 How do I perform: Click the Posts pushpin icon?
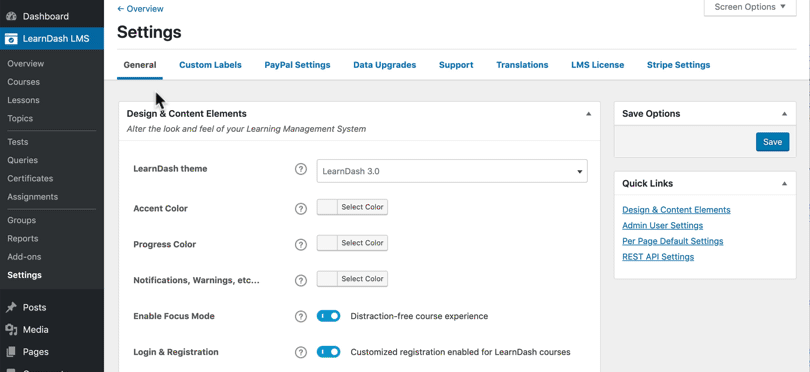tap(11, 308)
